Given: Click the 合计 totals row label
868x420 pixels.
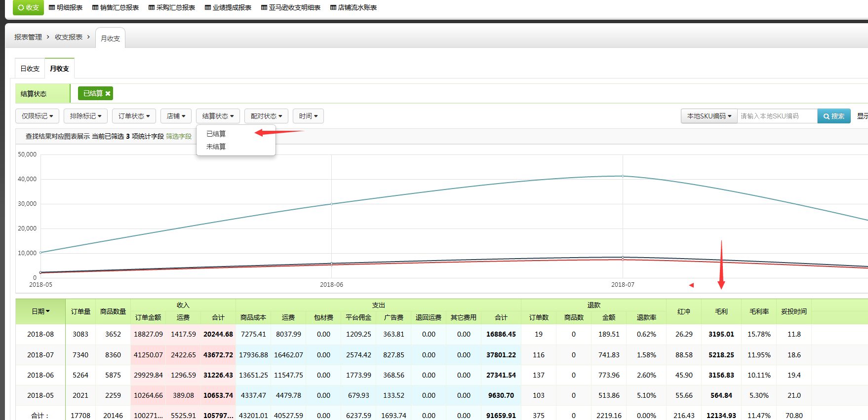Looking at the screenshot, I should pyautogui.click(x=40, y=416).
